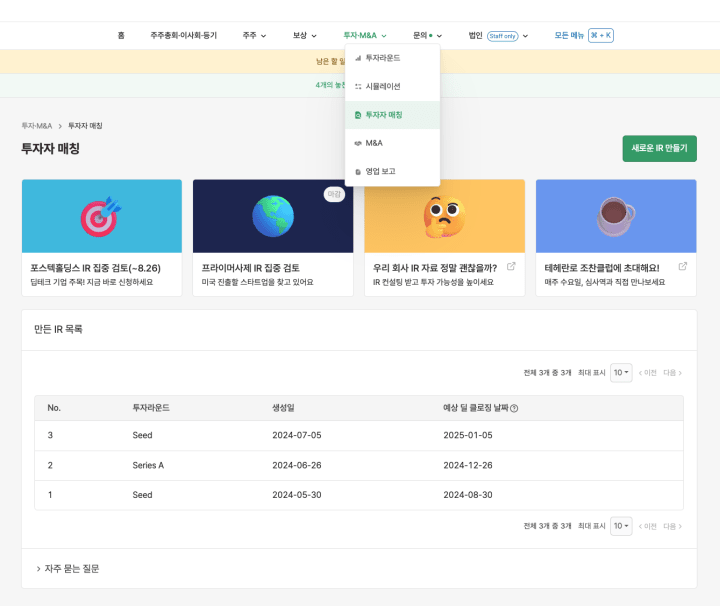This screenshot has height=606, width=720.
Task: Open the bottom 최대 표시 10 dropdown
Action: 621,526
